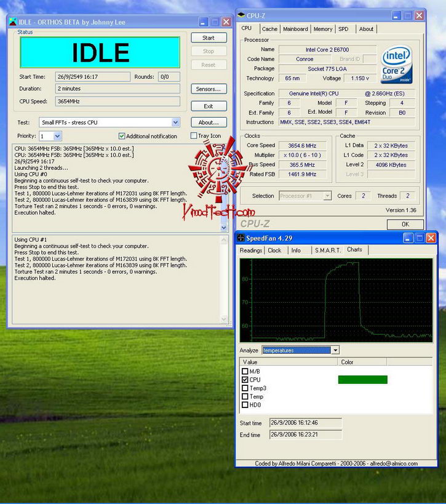Click the SpeedFan End time field

click(x=306, y=434)
